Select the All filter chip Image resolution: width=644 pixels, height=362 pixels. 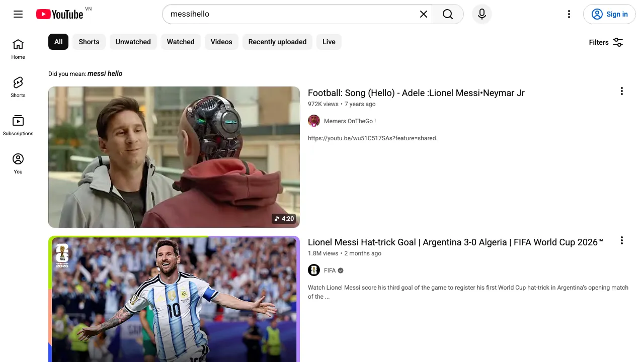click(58, 42)
